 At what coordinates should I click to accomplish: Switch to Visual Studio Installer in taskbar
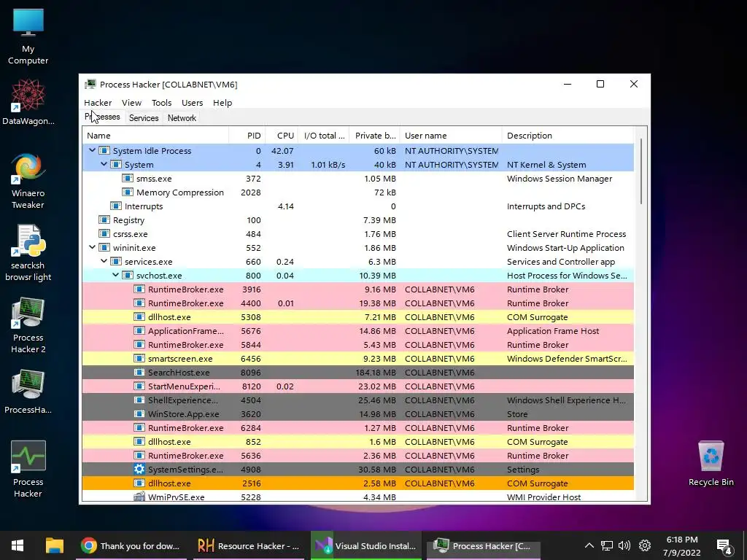click(366, 545)
